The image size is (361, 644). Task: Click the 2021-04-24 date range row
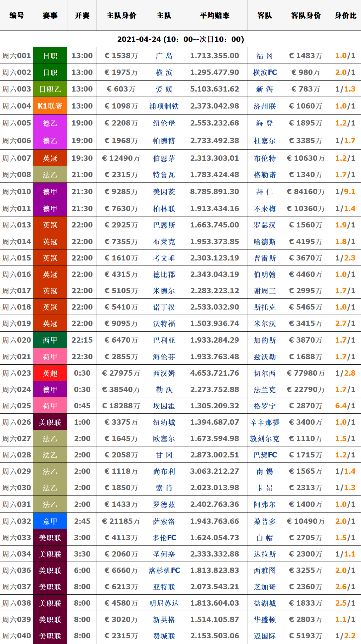click(180, 39)
